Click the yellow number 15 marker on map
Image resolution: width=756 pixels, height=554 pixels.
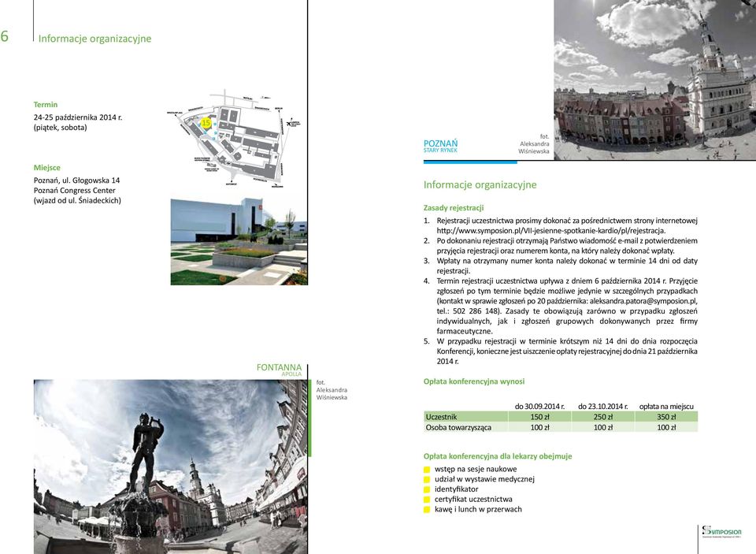click(206, 123)
